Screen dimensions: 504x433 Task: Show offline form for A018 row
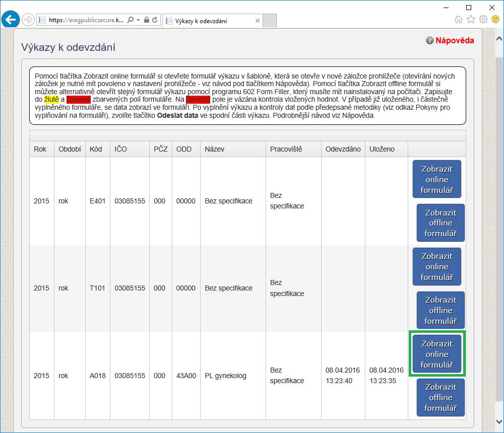pyautogui.click(x=440, y=397)
